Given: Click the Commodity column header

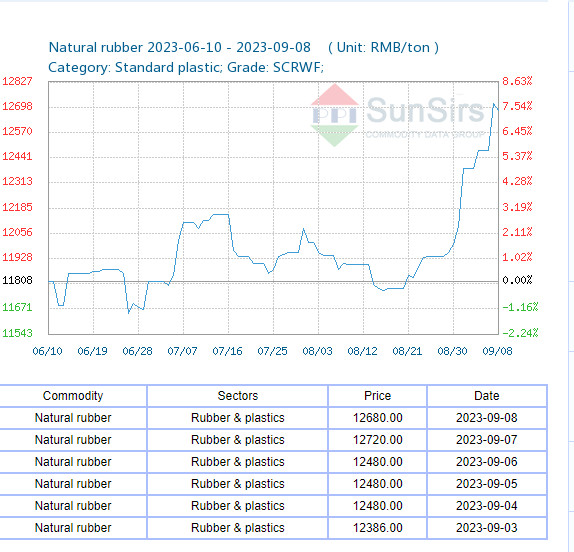Looking at the screenshot, I should pos(73,396).
